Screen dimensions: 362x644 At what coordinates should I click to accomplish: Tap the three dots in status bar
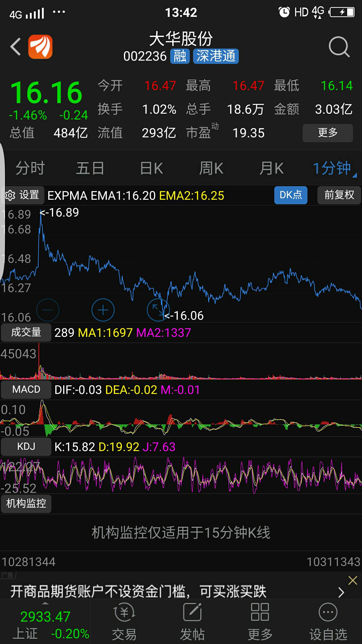(59, 12)
